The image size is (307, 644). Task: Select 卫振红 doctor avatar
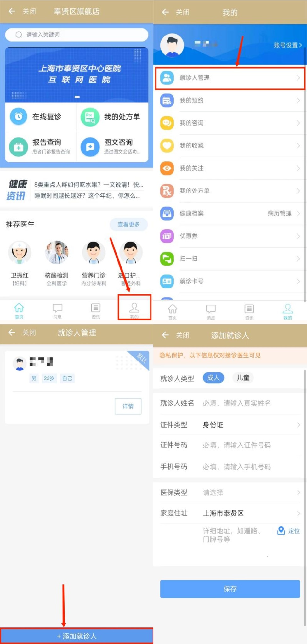[20, 252]
